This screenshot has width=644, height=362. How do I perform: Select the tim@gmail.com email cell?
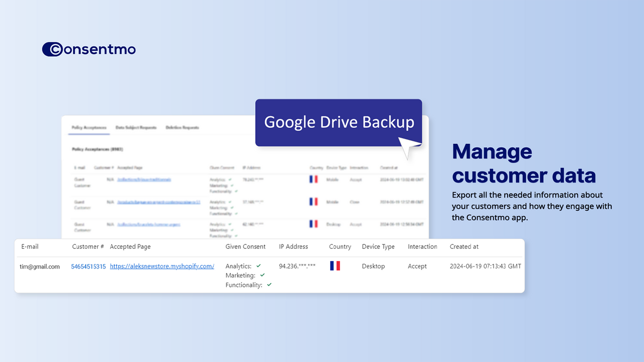40,266
